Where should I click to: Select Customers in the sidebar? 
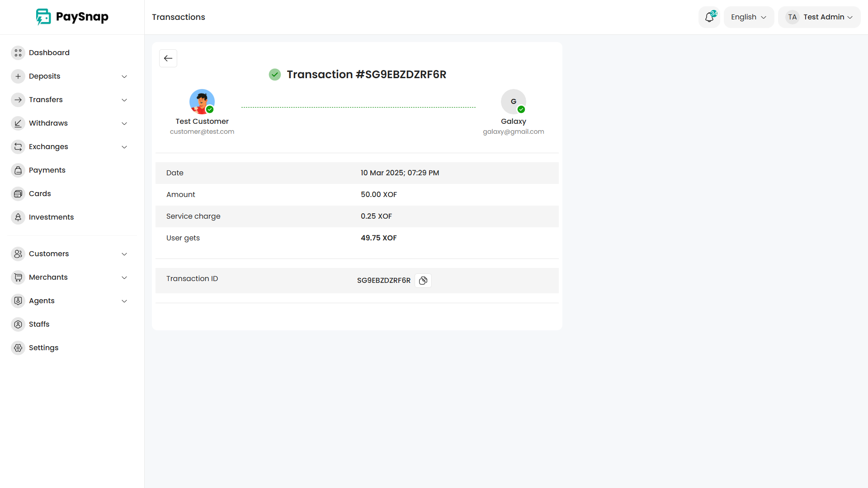point(49,254)
